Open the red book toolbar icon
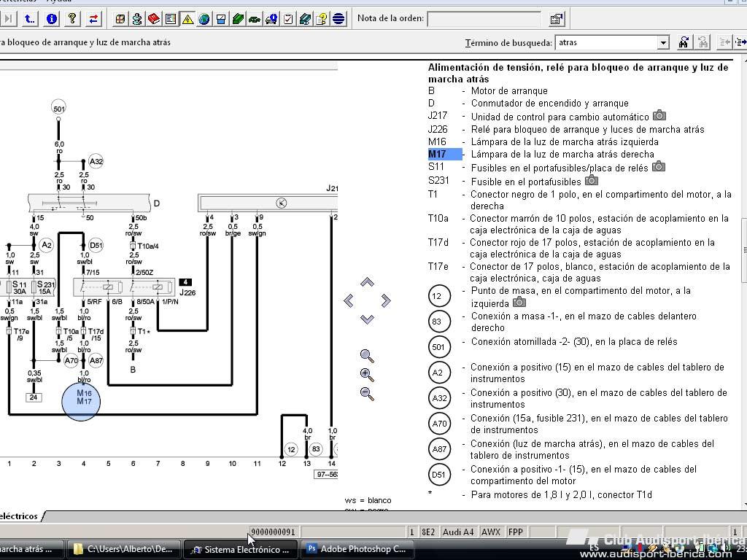This screenshot has height=560, width=747. coord(153,19)
